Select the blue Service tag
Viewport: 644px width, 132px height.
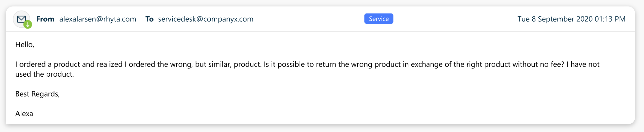click(379, 19)
